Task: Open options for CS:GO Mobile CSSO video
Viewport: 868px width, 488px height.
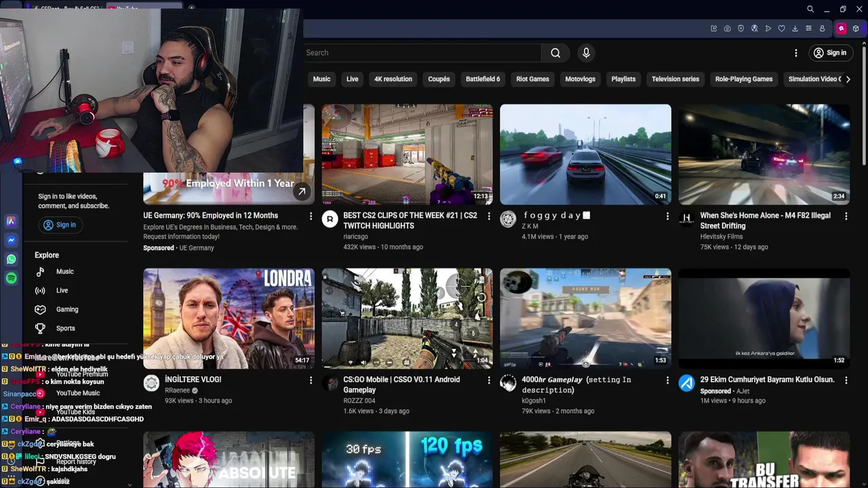Action: tap(489, 380)
